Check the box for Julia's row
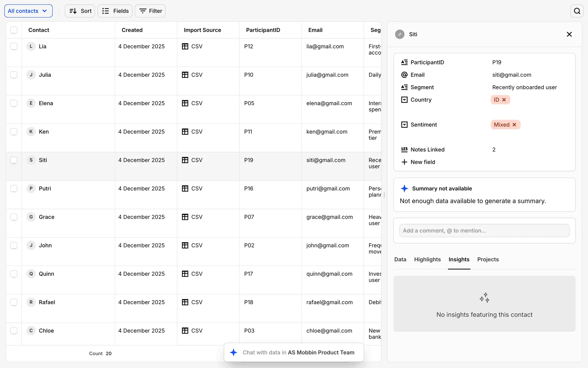The width and height of the screenshot is (588, 368). click(14, 75)
